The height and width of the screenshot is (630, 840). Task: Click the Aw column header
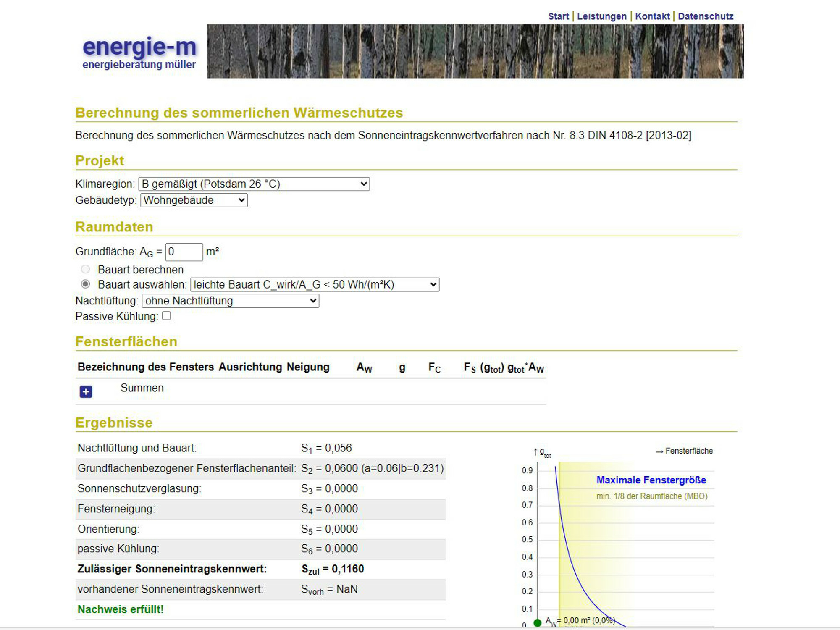[x=364, y=367]
